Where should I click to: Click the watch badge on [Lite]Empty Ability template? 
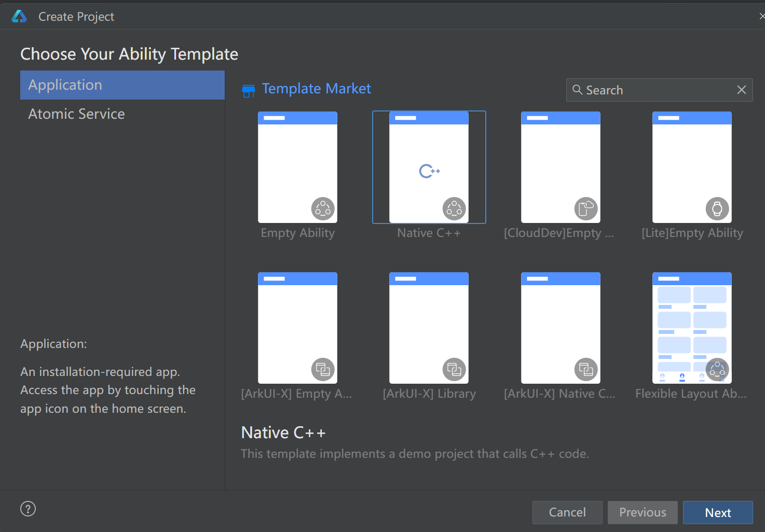coord(717,208)
